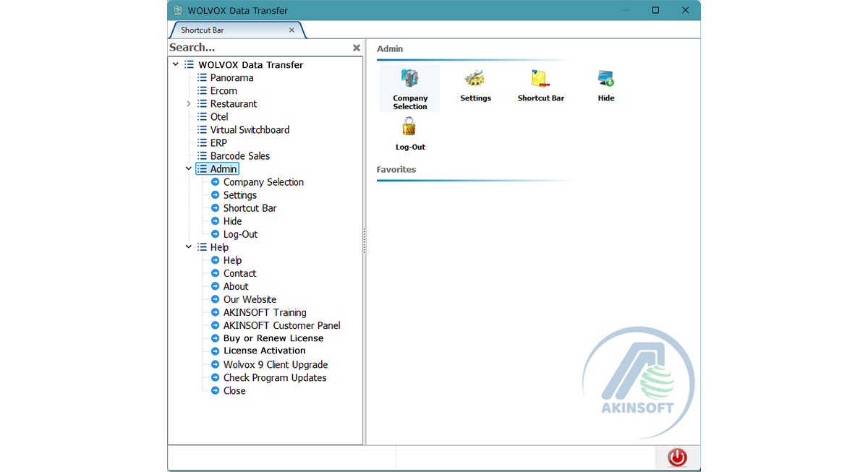Collapse the Help tree node
The image size is (868, 472).
coord(189,247)
